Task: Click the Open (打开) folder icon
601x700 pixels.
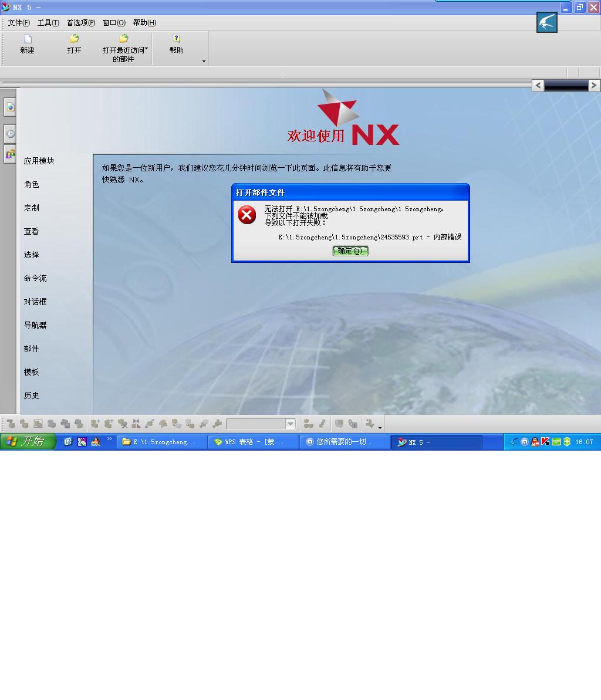Action: 74,39
